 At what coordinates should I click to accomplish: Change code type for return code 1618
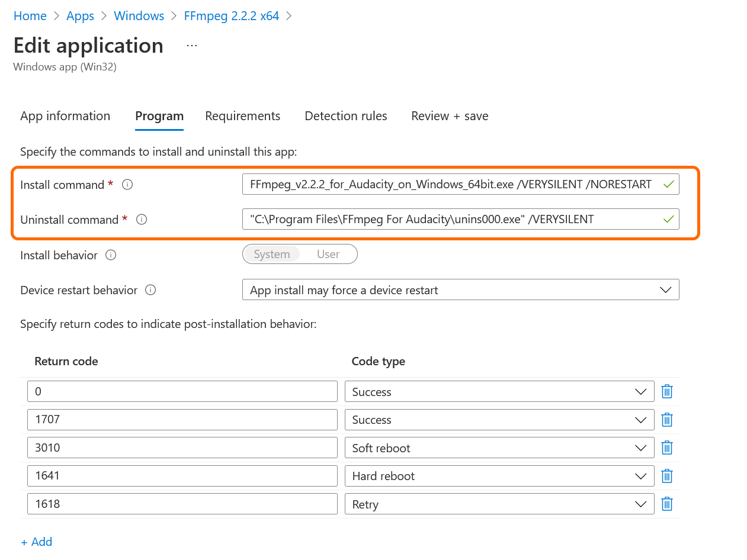pos(499,504)
